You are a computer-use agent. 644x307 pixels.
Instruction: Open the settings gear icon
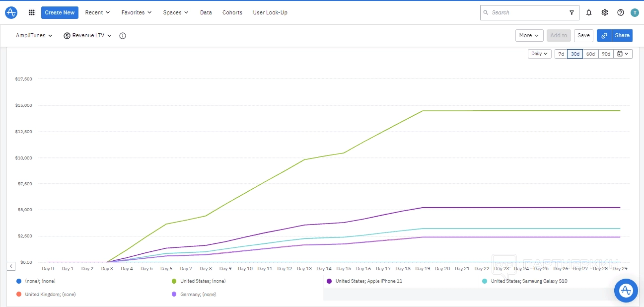605,12
